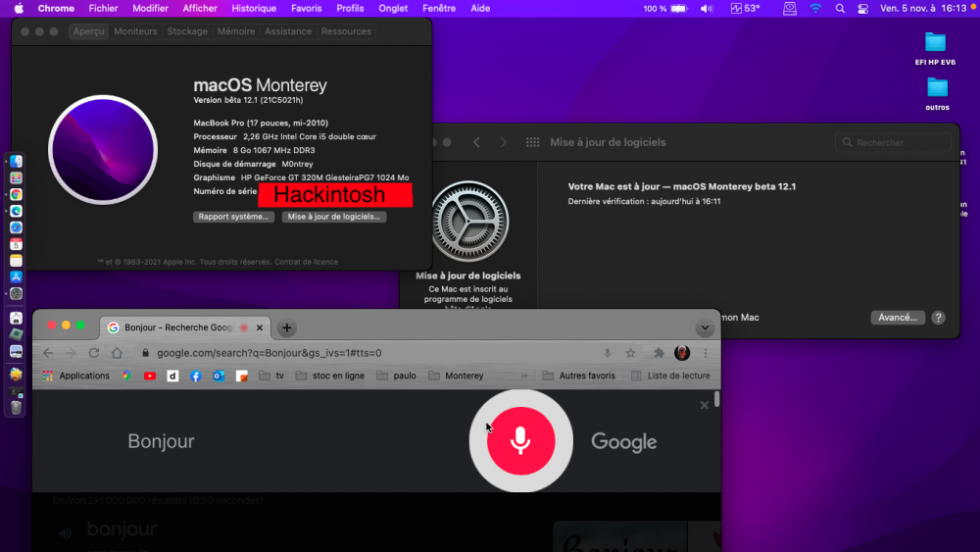Switch to Assistance tab

coord(288,31)
